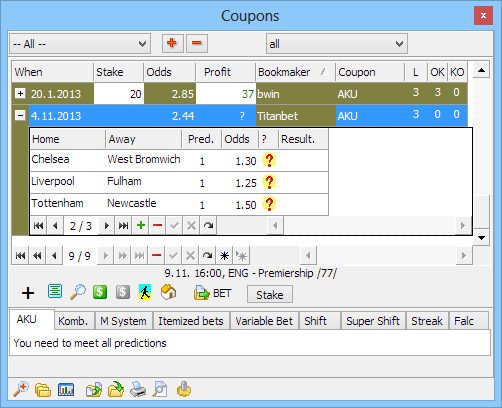This screenshot has height=408, width=502.
Task: Click the Tottenham row question mark status
Action: pos(269,204)
